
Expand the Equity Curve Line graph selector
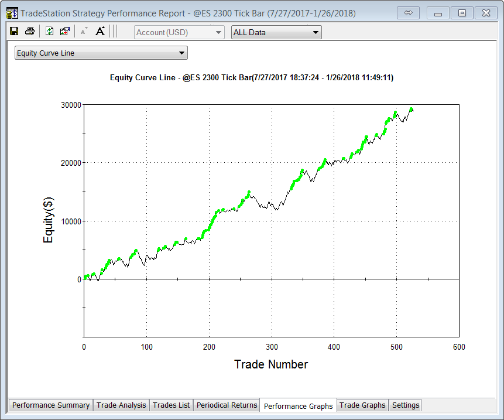(101, 53)
